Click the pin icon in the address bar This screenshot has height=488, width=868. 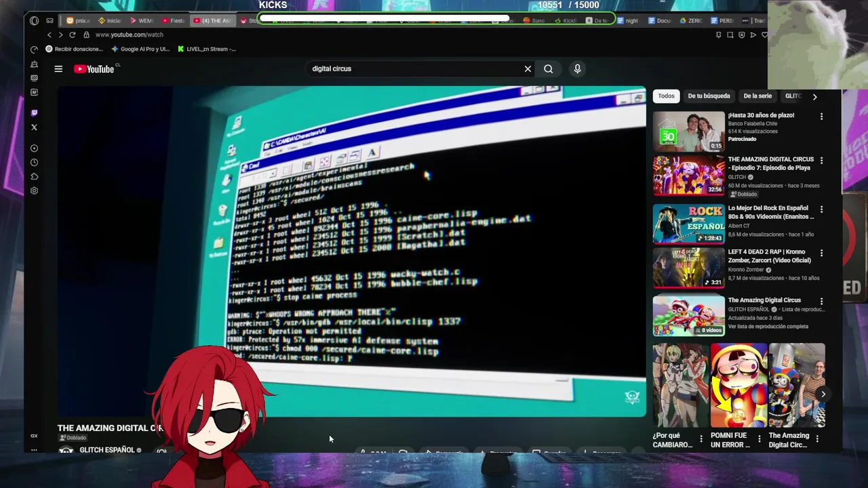[719, 35]
